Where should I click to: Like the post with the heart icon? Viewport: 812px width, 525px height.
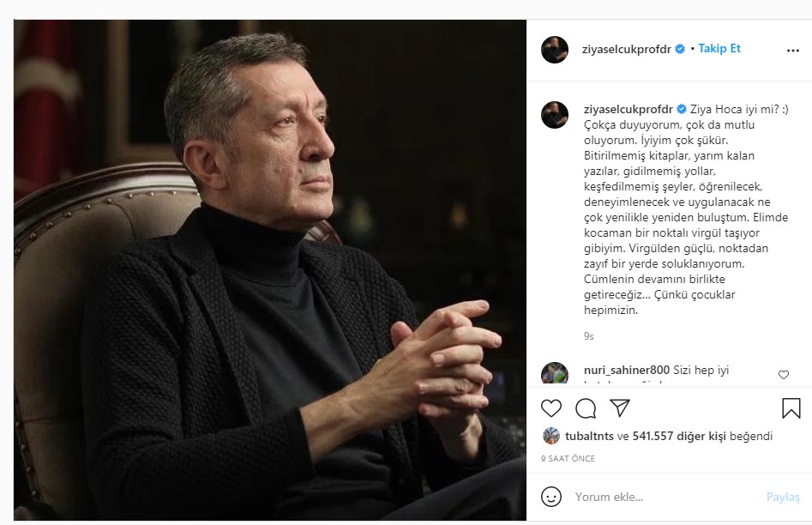pos(551,408)
